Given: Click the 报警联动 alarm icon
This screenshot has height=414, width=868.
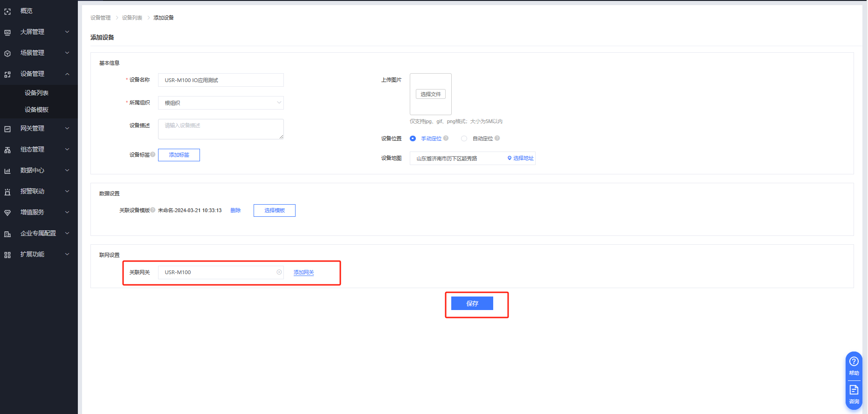Looking at the screenshot, I should point(7,192).
